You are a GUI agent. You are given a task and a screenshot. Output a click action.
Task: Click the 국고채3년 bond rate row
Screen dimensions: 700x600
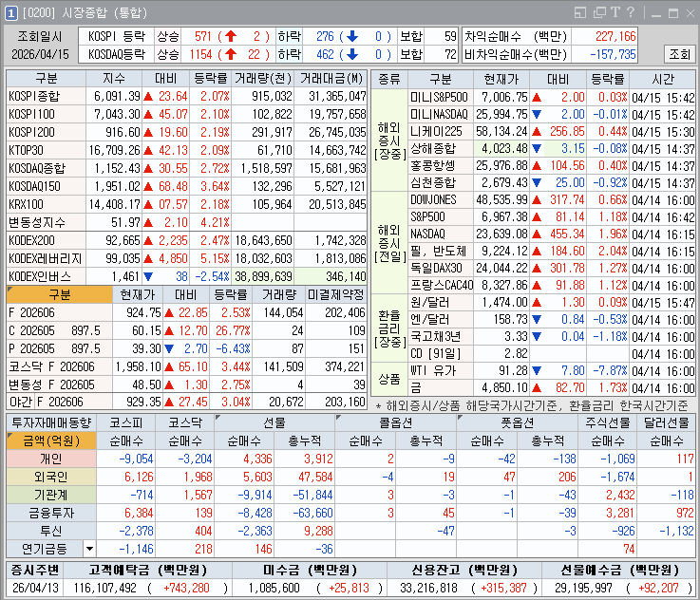pyautogui.click(x=552, y=336)
